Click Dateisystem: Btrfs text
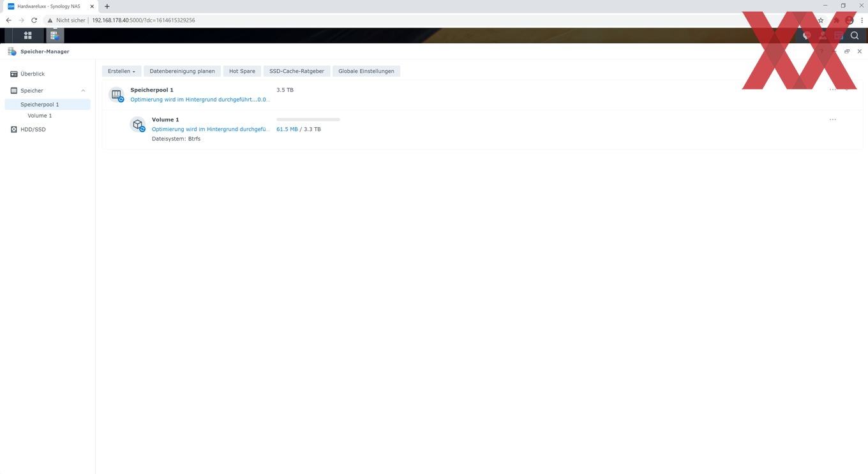Viewport: 868px width, 474px height. 176,139
